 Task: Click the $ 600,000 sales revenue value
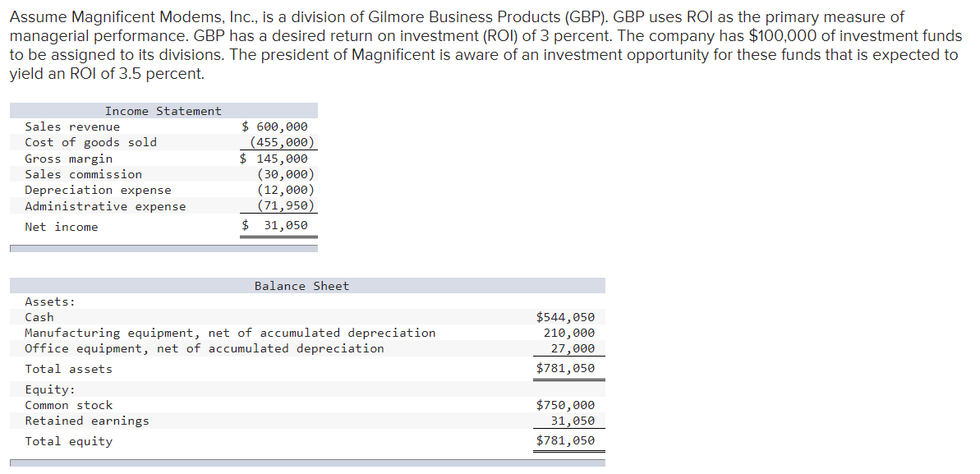tap(274, 127)
